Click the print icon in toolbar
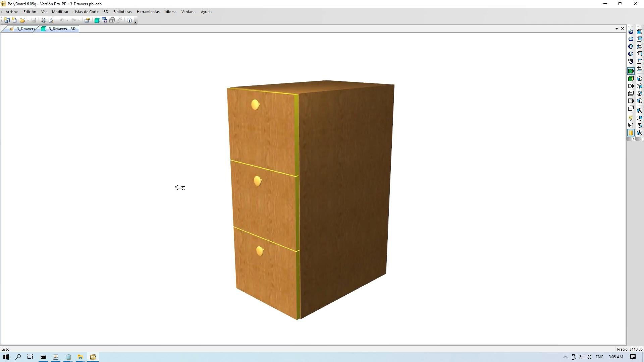 pyautogui.click(x=43, y=20)
